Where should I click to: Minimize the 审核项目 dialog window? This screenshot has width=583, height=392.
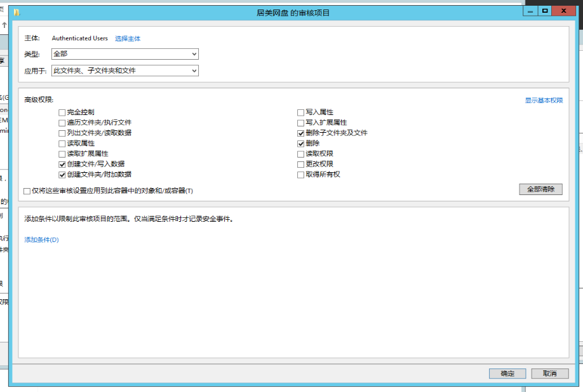(x=530, y=11)
